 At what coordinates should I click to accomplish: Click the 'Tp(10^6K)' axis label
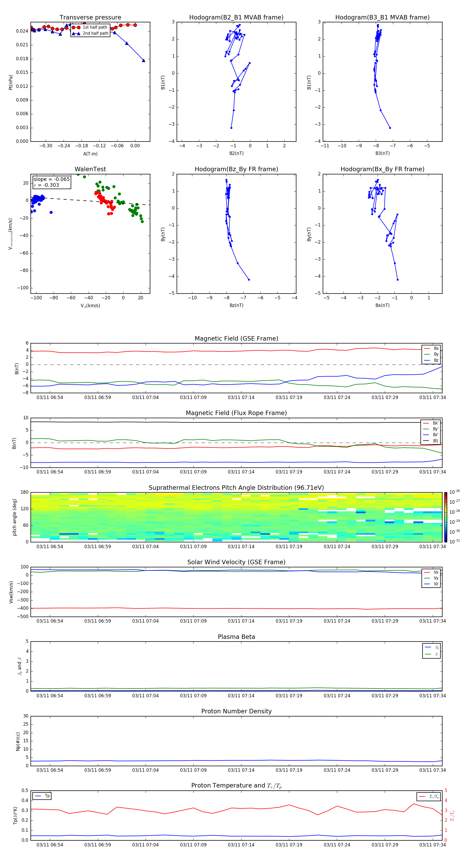15,815
